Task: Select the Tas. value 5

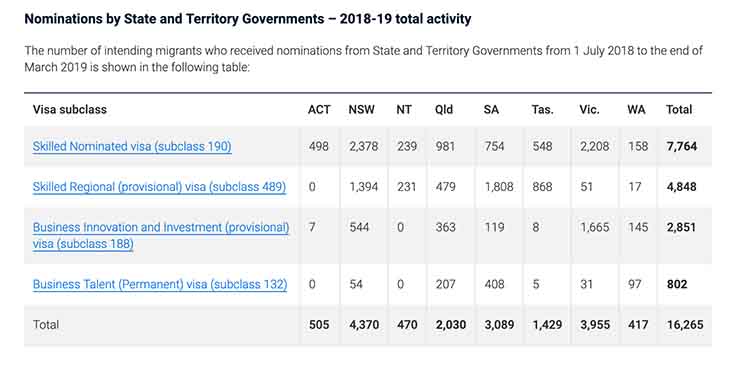Action: (x=536, y=284)
